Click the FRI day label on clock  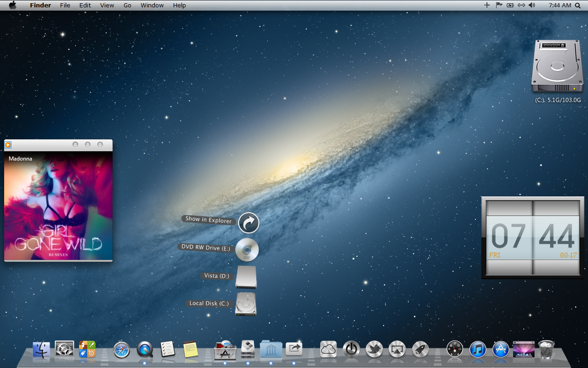(x=495, y=255)
